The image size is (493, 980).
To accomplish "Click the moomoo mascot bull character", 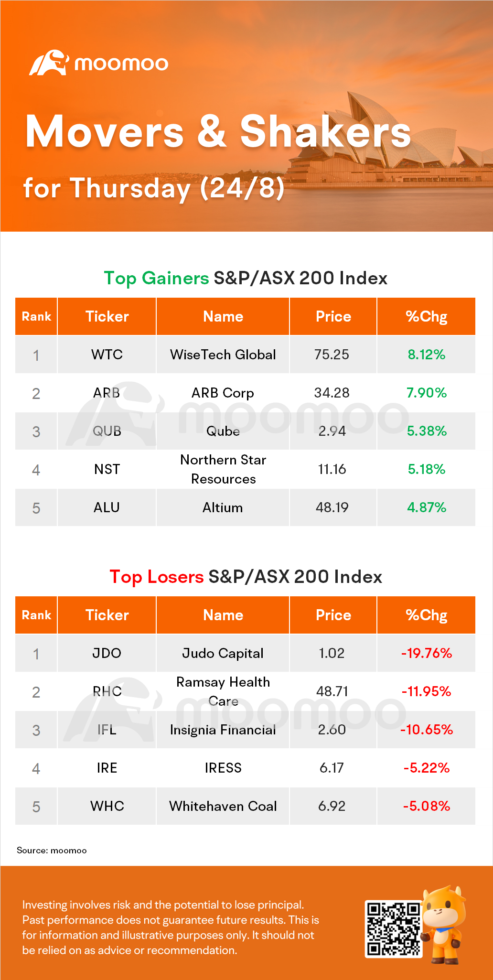I will tap(444, 924).
